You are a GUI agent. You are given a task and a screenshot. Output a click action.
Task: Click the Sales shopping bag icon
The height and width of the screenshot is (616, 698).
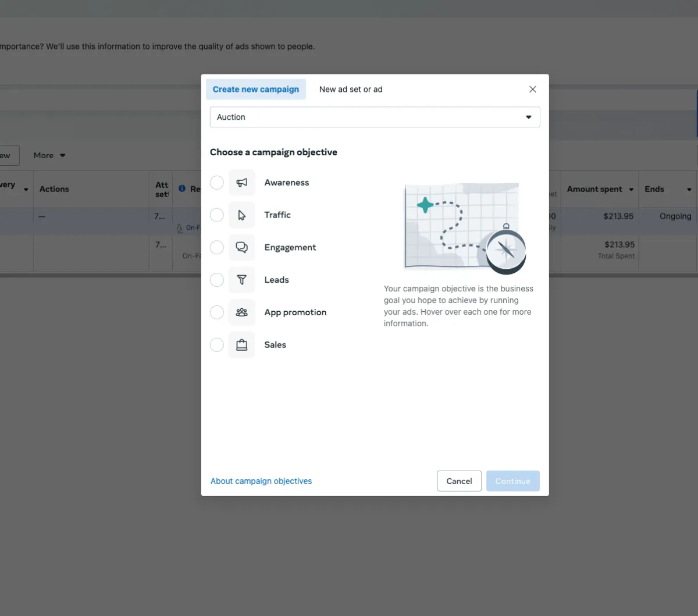point(242,345)
